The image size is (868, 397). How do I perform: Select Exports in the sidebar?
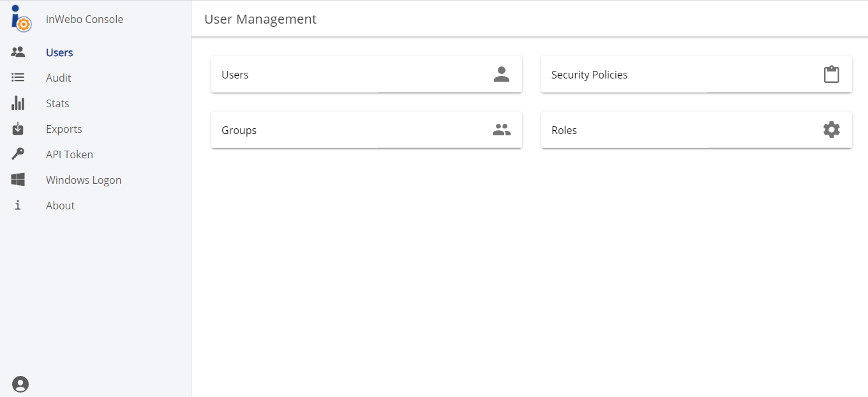tap(64, 129)
